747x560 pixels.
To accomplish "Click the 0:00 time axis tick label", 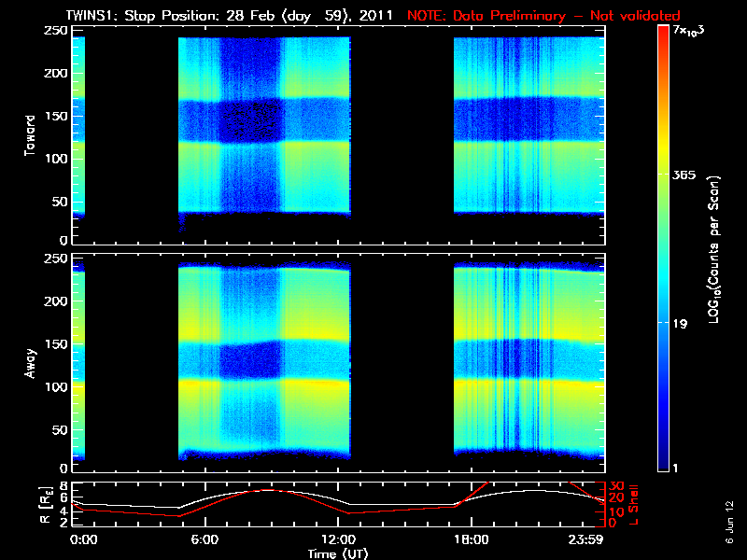I will click(x=83, y=539).
